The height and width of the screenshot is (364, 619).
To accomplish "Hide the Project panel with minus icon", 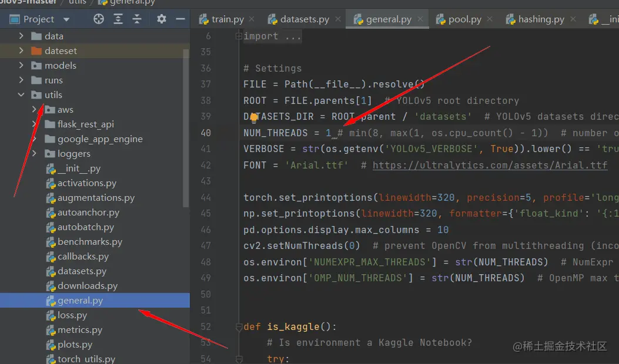I will tap(180, 19).
